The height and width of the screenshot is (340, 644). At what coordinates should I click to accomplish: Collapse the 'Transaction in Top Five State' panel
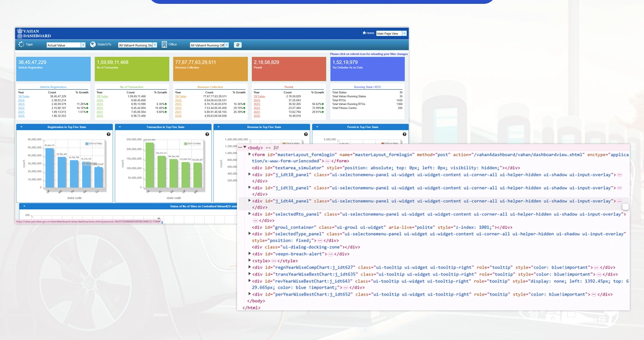click(120, 127)
